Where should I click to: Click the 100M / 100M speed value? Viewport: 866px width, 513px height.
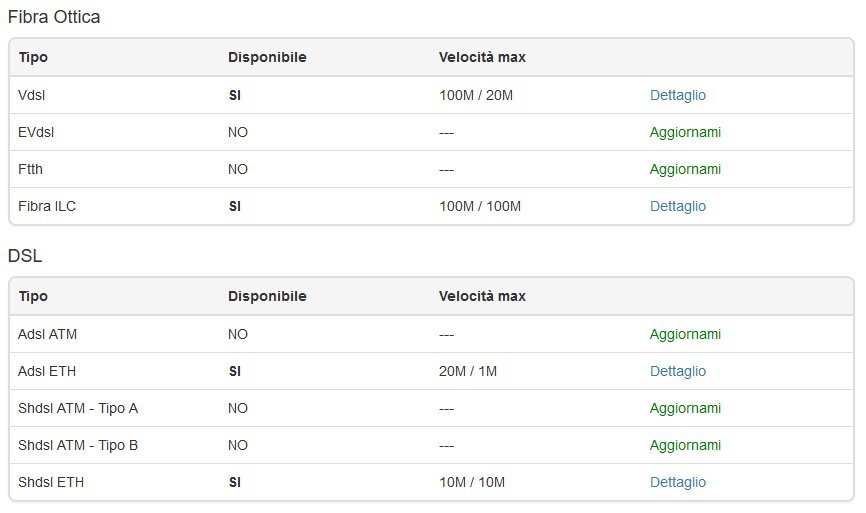click(x=480, y=206)
